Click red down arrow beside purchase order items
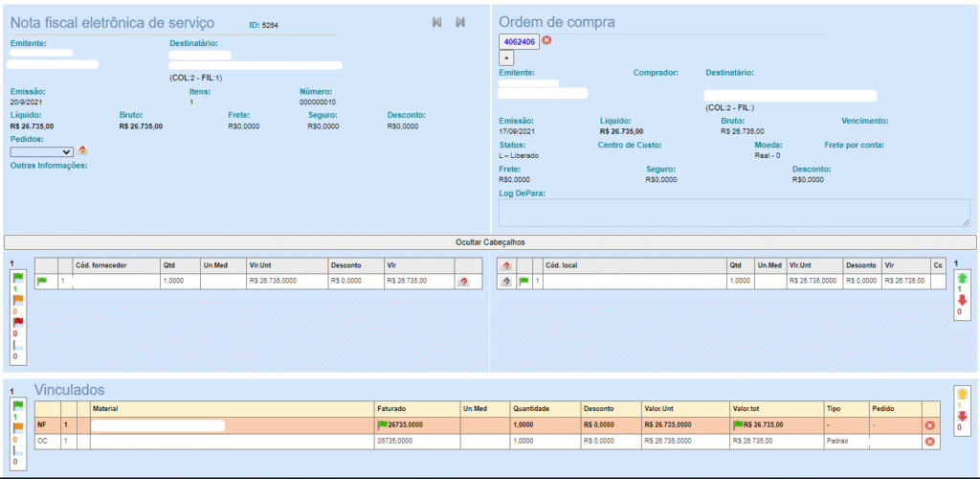 pyautogui.click(x=963, y=301)
